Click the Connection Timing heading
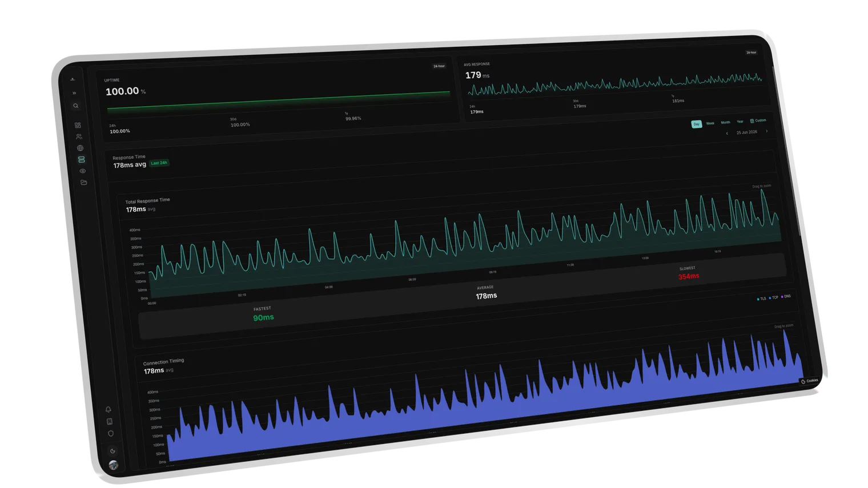This screenshot has height=488, width=868. (163, 362)
